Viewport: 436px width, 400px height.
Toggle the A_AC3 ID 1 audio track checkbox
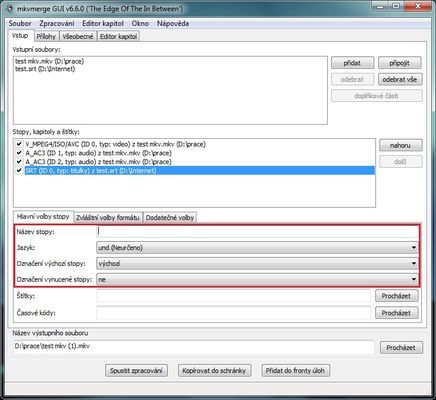click(x=19, y=153)
